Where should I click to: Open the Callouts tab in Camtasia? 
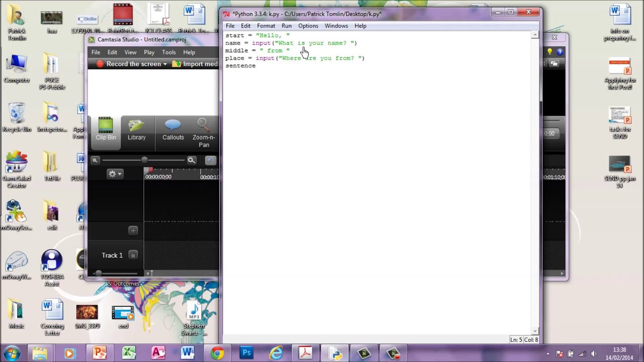[173, 130]
